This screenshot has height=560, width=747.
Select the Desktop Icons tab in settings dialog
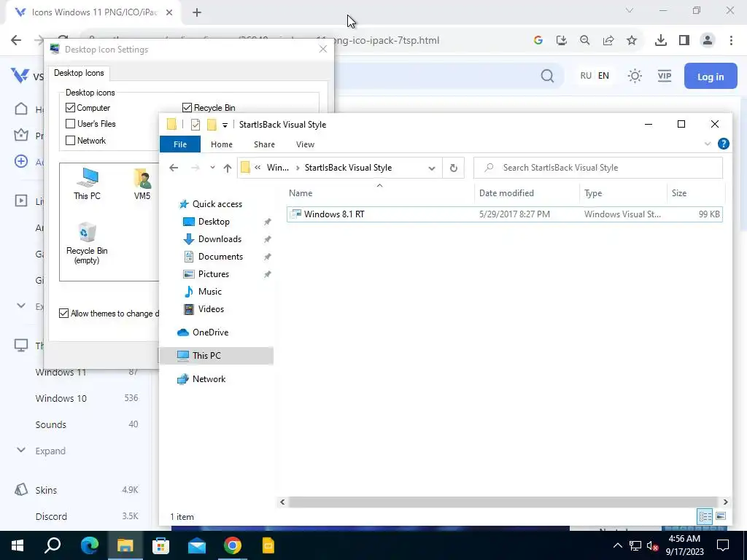(x=79, y=73)
